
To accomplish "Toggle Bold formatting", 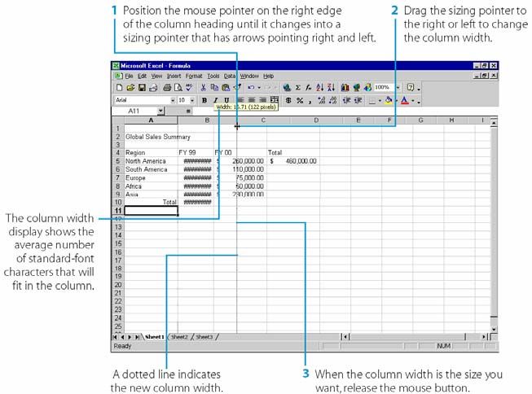I will (x=204, y=100).
